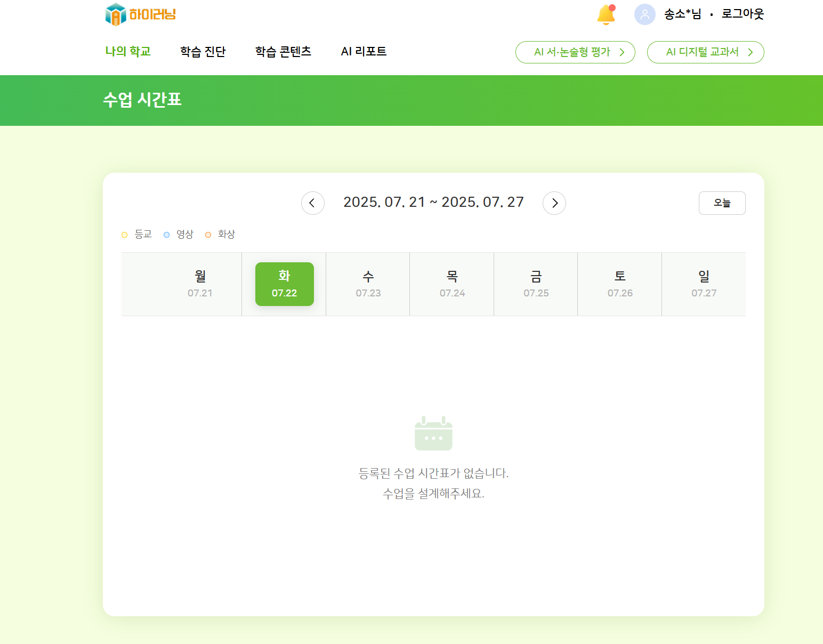Select Sunday 07.27 day column
This screenshot has width=823, height=644.
click(x=704, y=284)
